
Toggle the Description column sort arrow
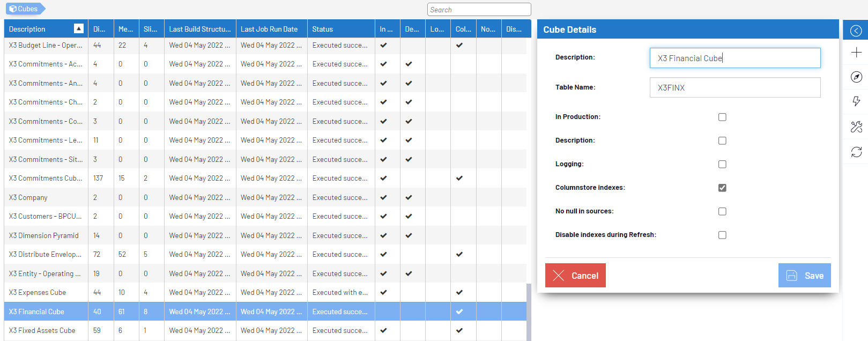click(x=79, y=29)
